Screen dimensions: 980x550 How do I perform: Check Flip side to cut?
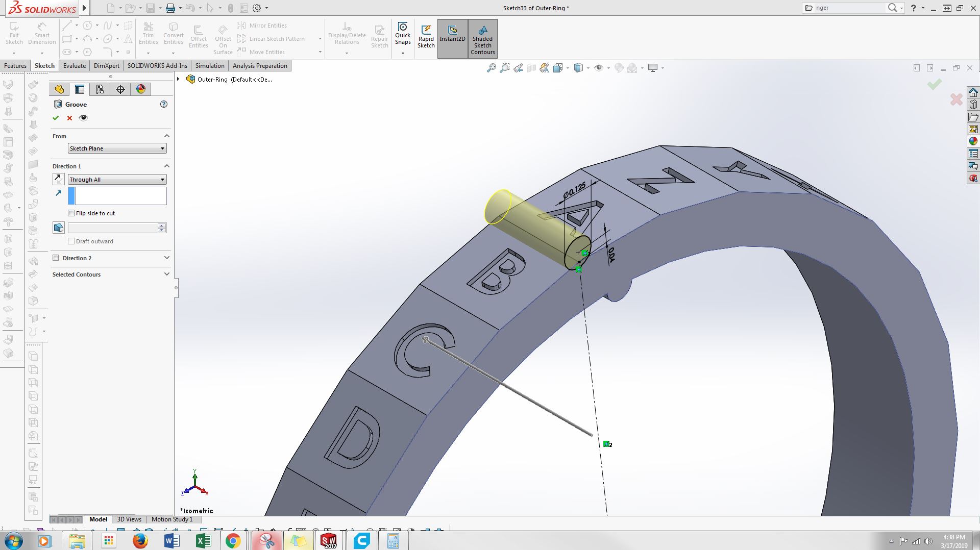(x=71, y=213)
